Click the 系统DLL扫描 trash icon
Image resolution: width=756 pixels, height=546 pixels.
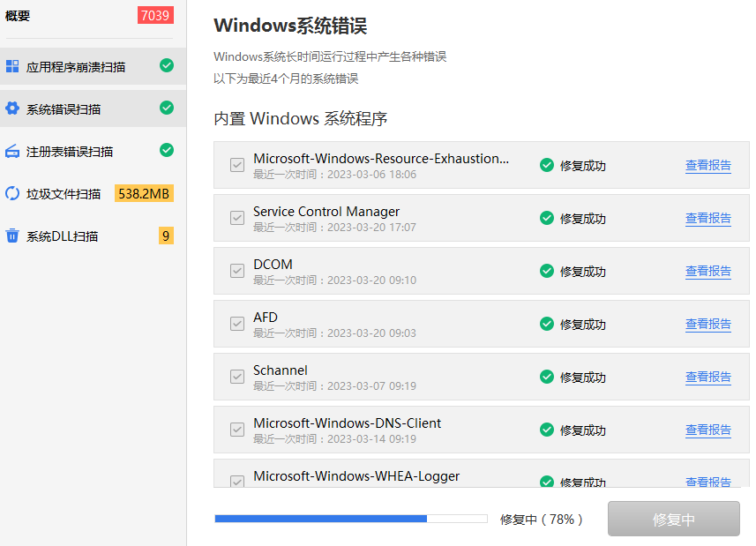[x=12, y=236]
